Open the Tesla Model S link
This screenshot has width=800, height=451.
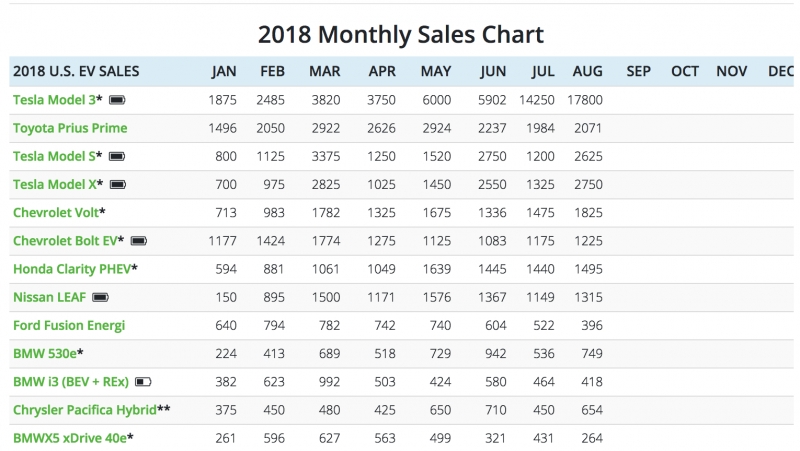54,156
